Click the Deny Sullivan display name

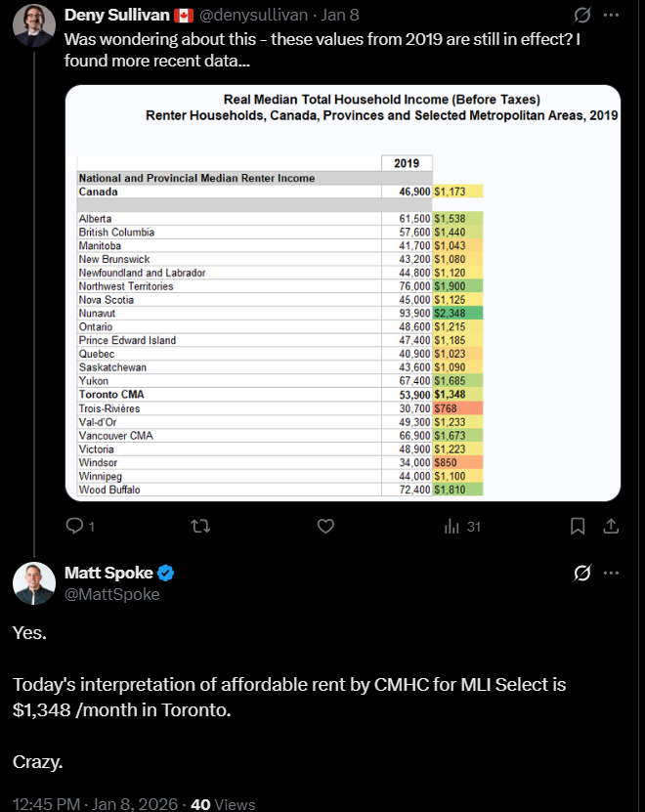(x=117, y=16)
